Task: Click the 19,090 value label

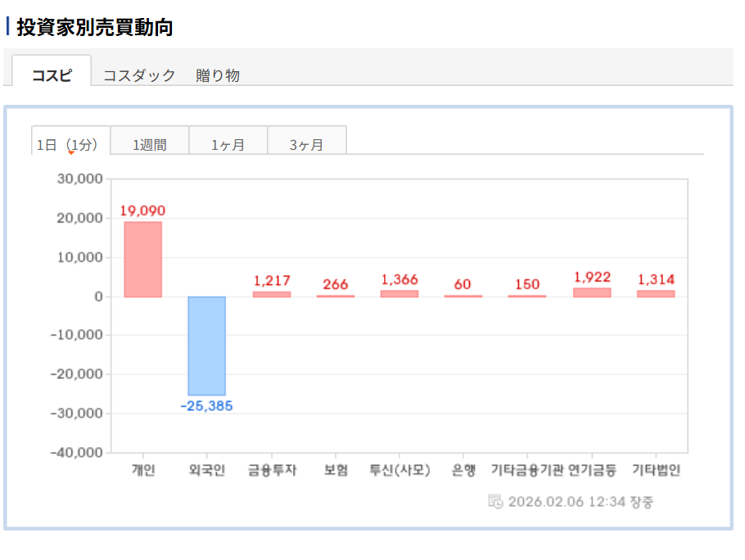Action: pyautogui.click(x=143, y=210)
